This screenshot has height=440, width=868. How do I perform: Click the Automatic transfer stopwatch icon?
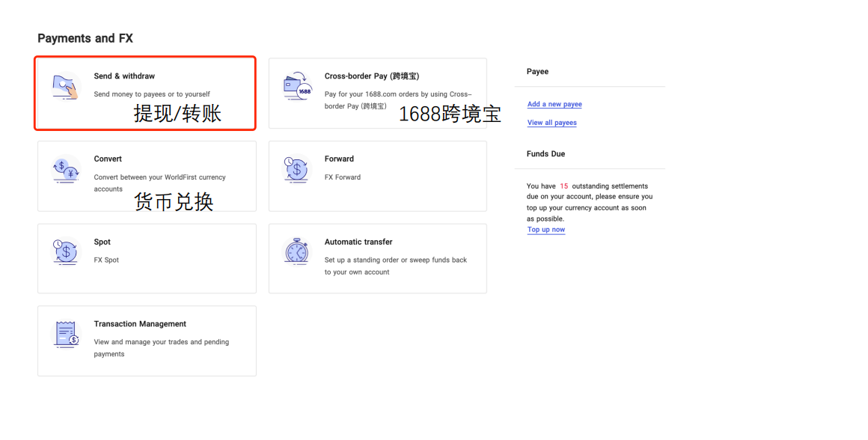pos(297,251)
